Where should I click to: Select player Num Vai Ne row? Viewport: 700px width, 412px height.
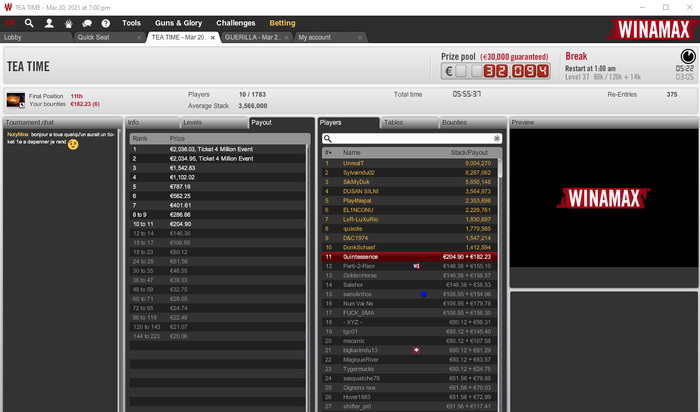pyautogui.click(x=409, y=304)
